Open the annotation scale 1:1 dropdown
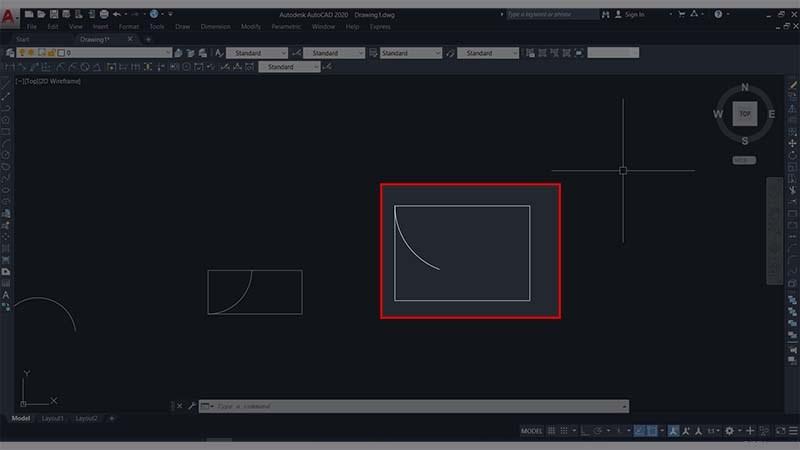Image resolution: width=800 pixels, height=450 pixels. click(713, 431)
